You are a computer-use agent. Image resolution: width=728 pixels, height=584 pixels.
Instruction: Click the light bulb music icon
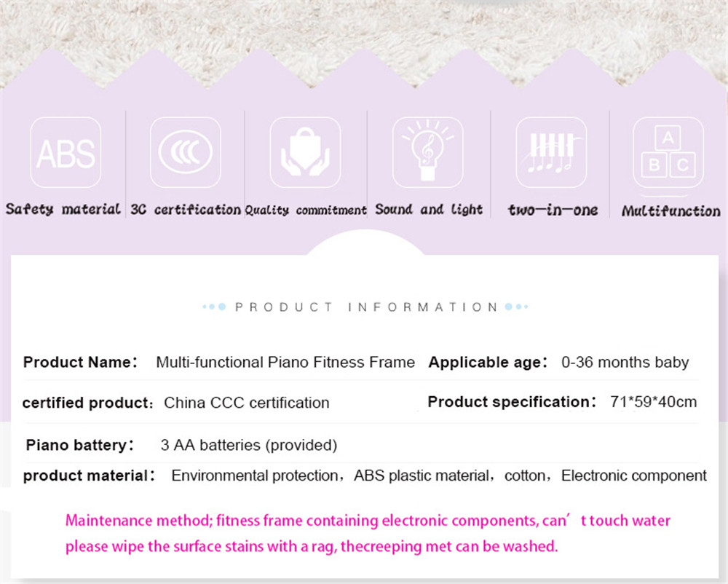(x=427, y=152)
